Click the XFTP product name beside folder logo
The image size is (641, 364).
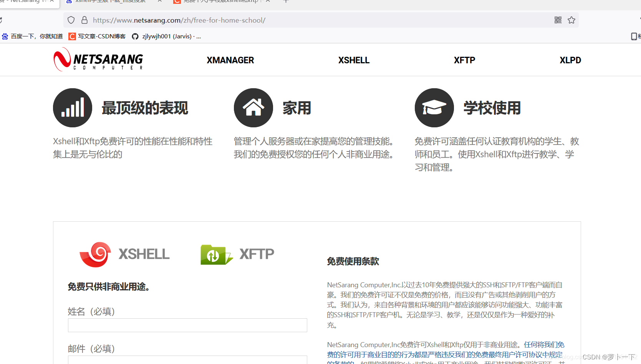pos(257,254)
